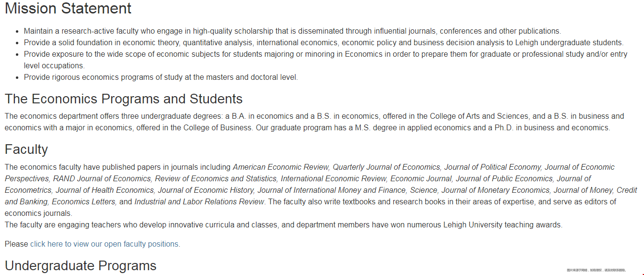Click the Journal of Monetary Economics text
Screen dimensions: 644x275
495,190
